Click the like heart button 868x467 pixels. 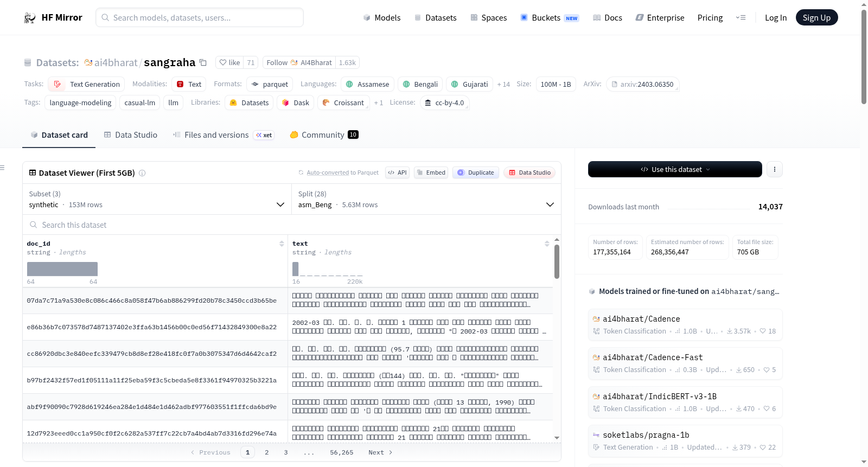tap(229, 62)
